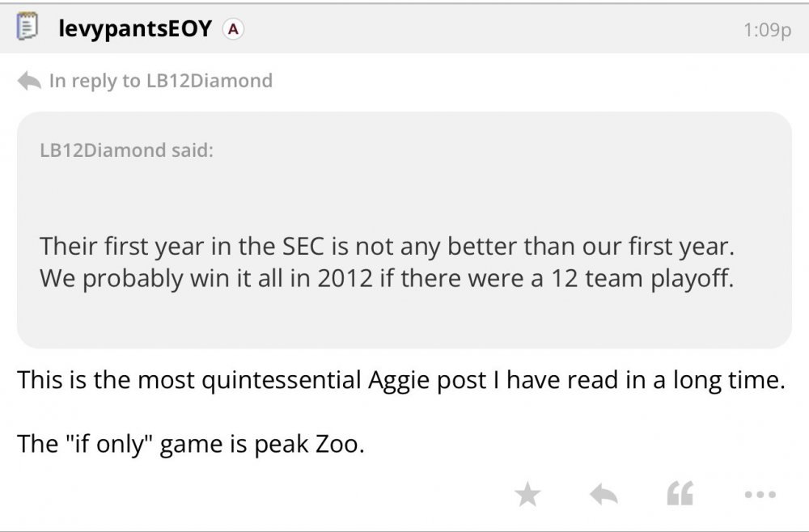Quote this post with the quotation icon

tap(680, 494)
